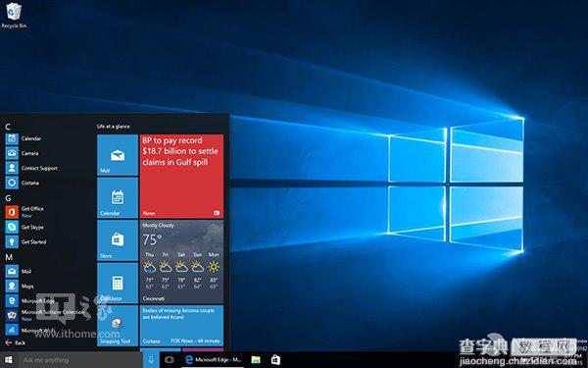Open the Store icon on the taskbar
Viewport: 588px width, 368px height.
tap(275, 360)
